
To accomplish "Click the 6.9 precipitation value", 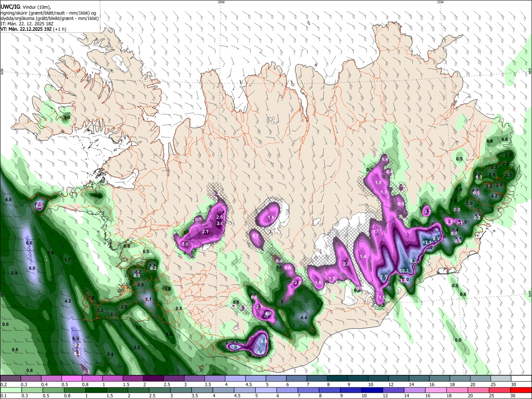I will 76,338.
